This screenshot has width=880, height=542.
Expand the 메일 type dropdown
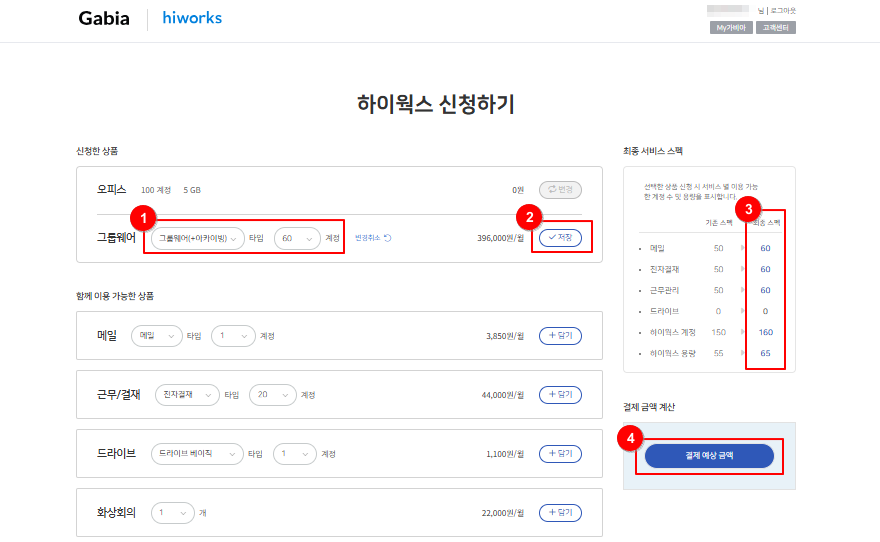point(156,337)
